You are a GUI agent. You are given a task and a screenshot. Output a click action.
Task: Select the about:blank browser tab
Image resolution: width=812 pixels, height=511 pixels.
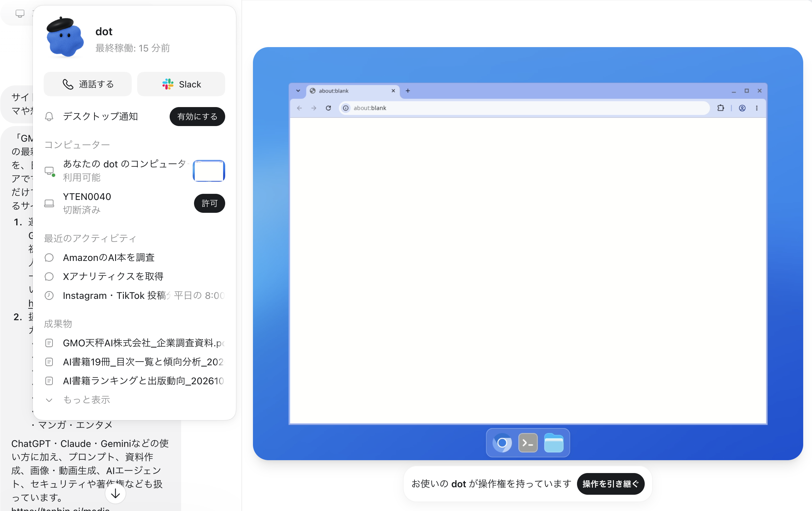point(353,91)
